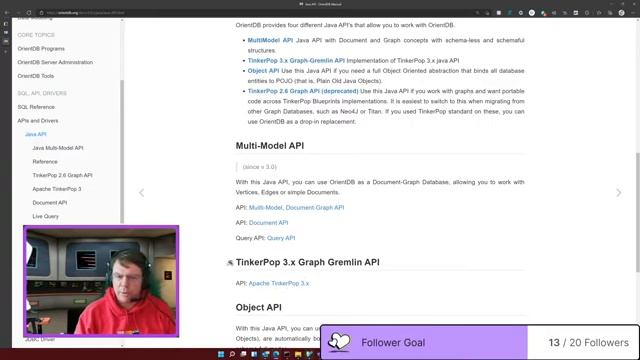
Task: Click the webcam overlay thumbnail
Action: 101,281
